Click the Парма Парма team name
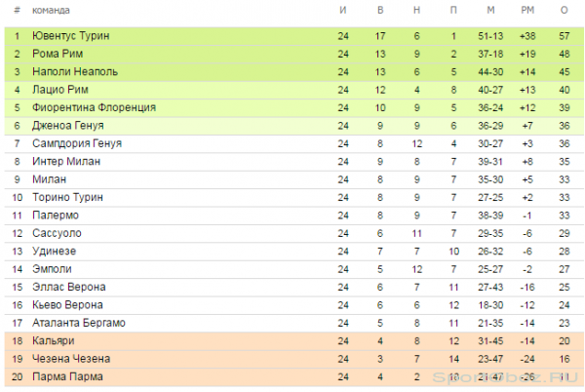 coord(67,376)
